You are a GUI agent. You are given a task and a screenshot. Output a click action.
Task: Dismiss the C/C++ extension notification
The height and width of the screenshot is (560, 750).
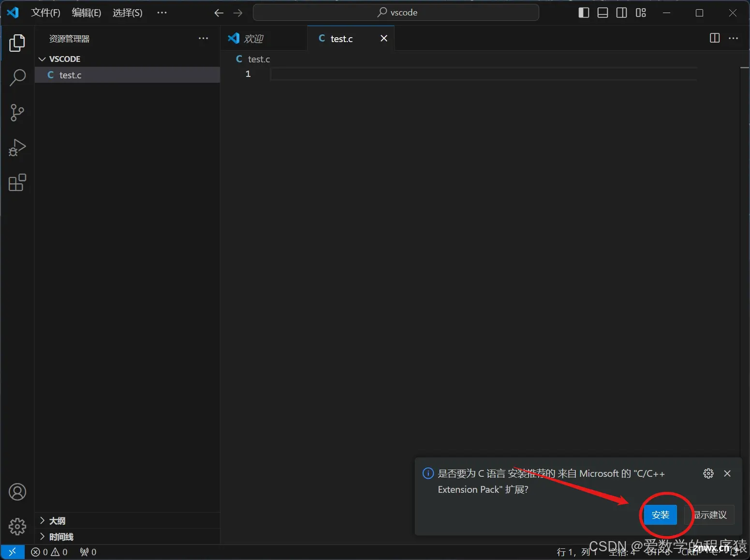[727, 473]
